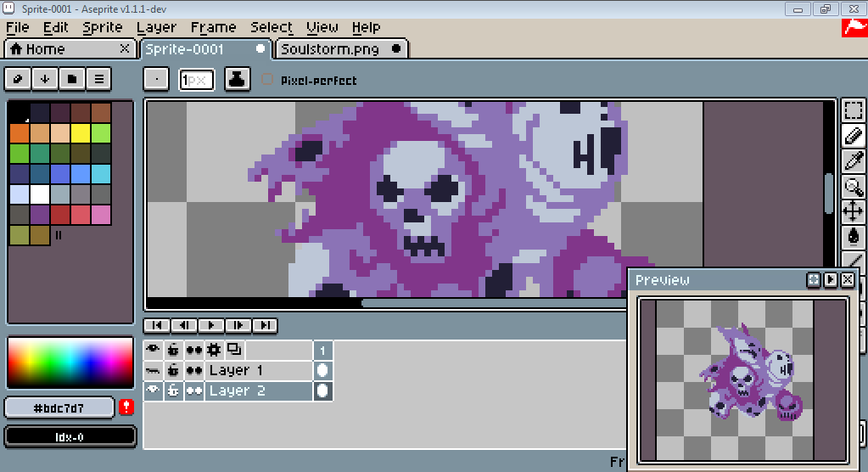Click the red flag notification icon
The image size is (868, 472).
(x=854, y=28)
